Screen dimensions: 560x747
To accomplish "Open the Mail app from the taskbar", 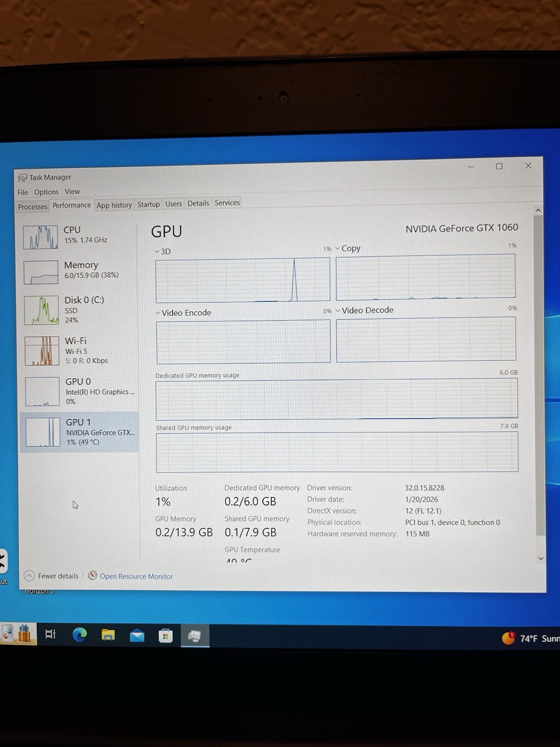I will (x=137, y=635).
